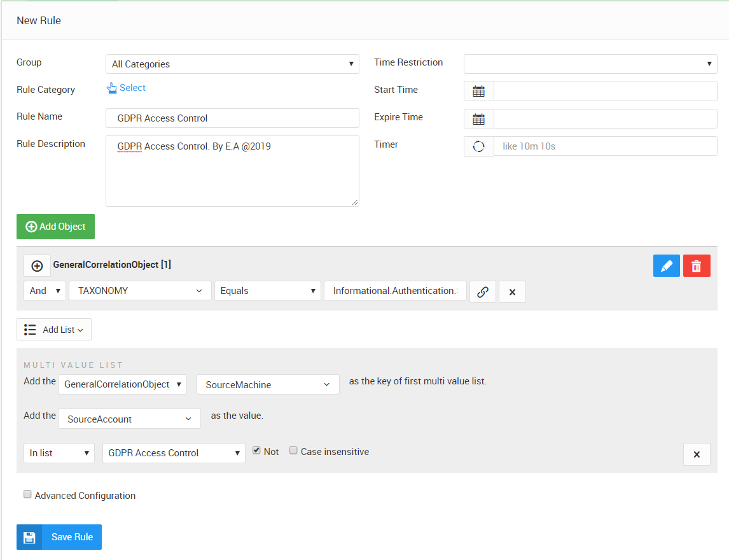Expand the SourceMachine dropdown
This screenshot has height=560, width=729.
coord(268,384)
